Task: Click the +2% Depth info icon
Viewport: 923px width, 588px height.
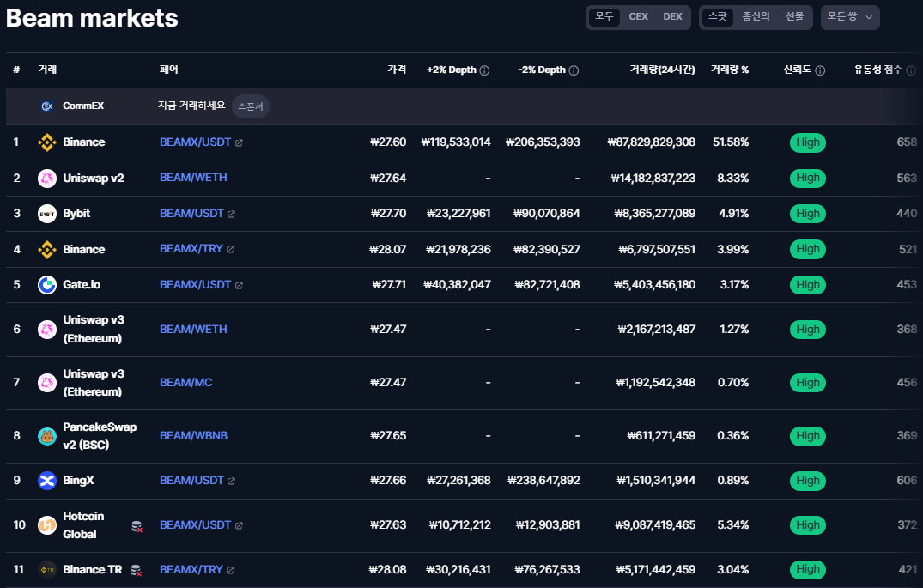Action: [484, 70]
